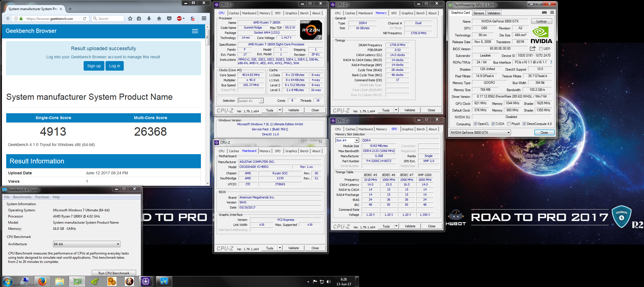Open Help menu in Geekbench 4 Tryout
This screenshot has width=644, height=287.
(56, 197)
